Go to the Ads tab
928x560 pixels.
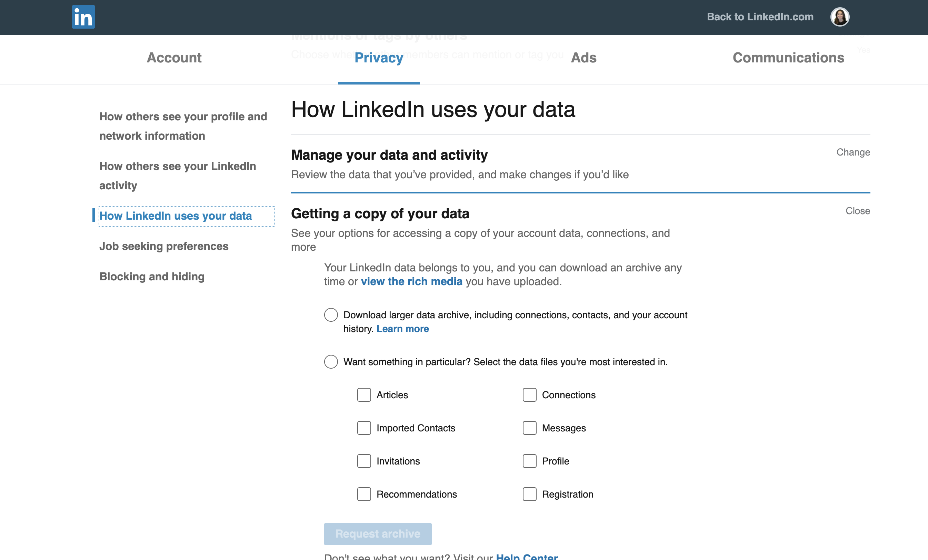tap(583, 58)
